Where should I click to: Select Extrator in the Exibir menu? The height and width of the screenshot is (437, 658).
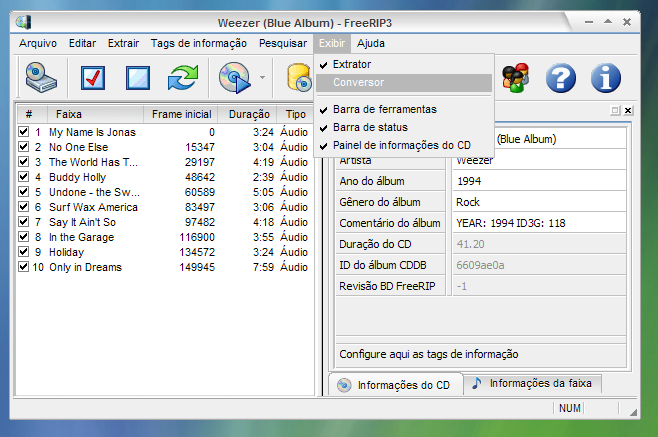(404, 64)
